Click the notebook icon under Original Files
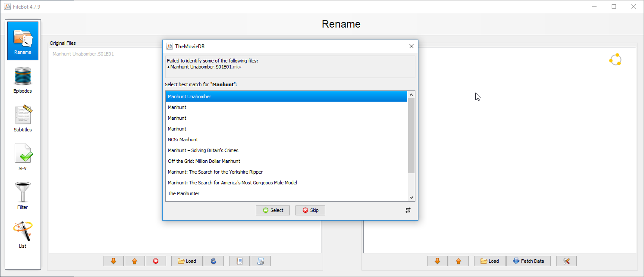The width and height of the screenshot is (644, 277). [x=239, y=261]
